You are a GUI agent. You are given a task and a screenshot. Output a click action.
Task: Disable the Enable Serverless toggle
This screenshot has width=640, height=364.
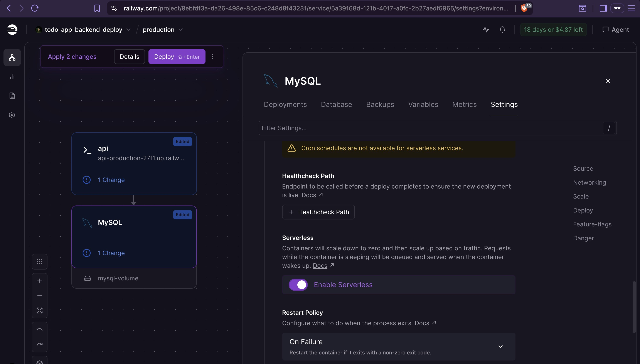click(x=298, y=285)
